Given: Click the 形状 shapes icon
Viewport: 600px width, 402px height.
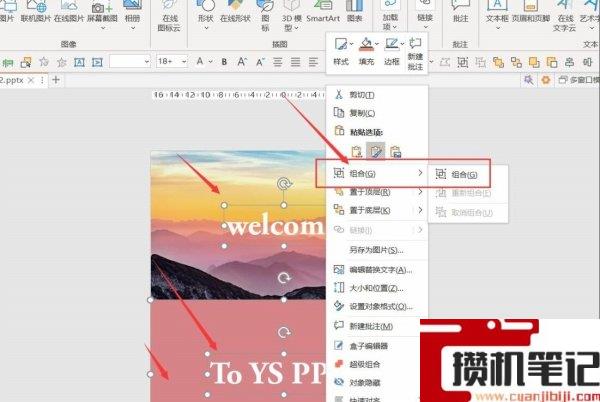Looking at the screenshot, I should pos(206,5).
